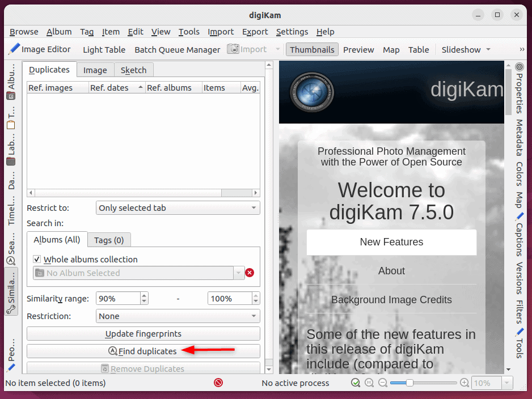Open the Tools menu
532x399 pixels.
pyautogui.click(x=189, y=32)
